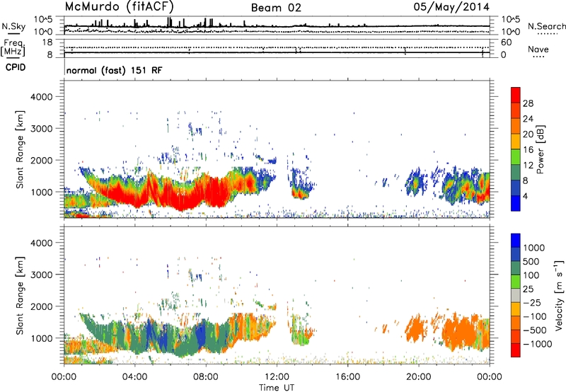Screen dimensions: 566x392
Task: Click the '20:00' time tick label
Action: (x=419, y=377)
